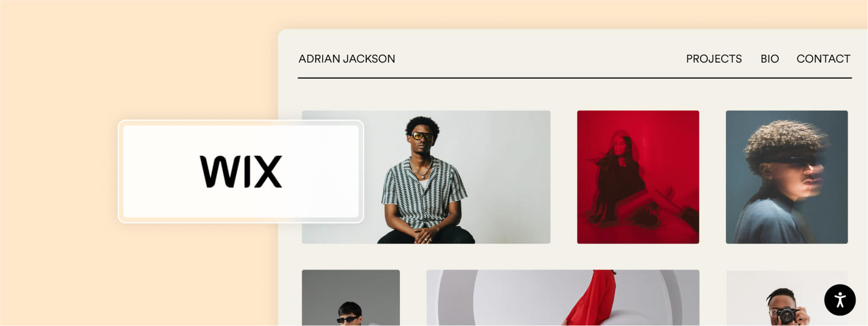The image size is (868, 326).
Task: Click the sunglasses on seated man photo
Action: pos(423,137)
